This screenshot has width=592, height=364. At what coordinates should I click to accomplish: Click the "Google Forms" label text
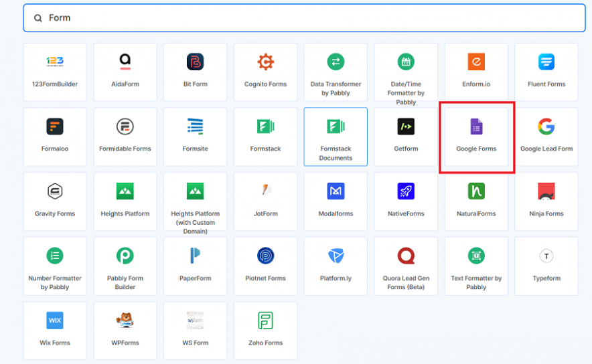pyautogui.click(x=476, y=149)
